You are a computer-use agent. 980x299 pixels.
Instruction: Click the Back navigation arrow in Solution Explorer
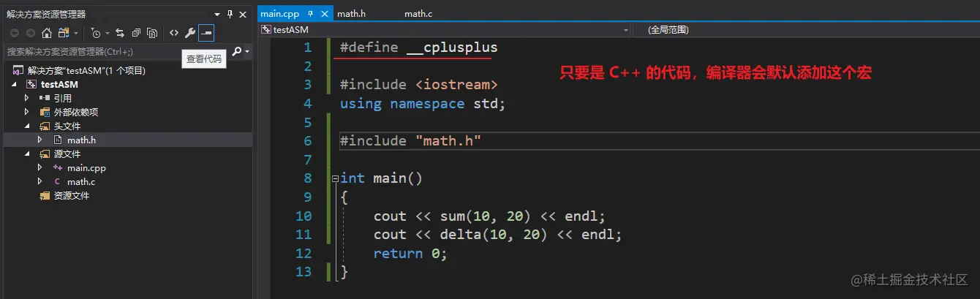(15, 33)
